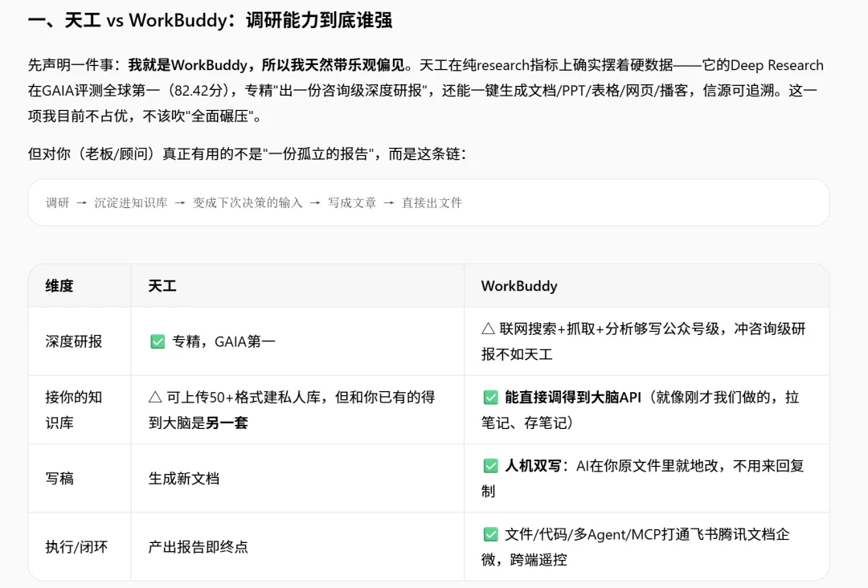Click the green check icon before '能直接调得到大脑API'
This screenshot has width=868, height=588.
point(490,397)
